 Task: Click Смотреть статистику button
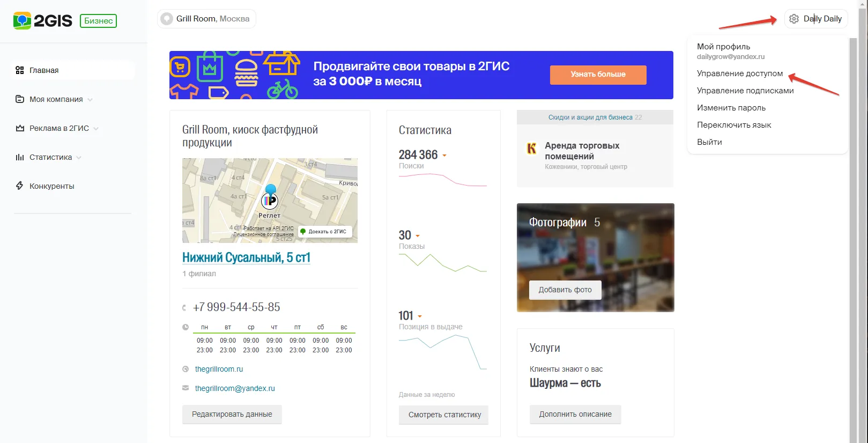(444, 415)
